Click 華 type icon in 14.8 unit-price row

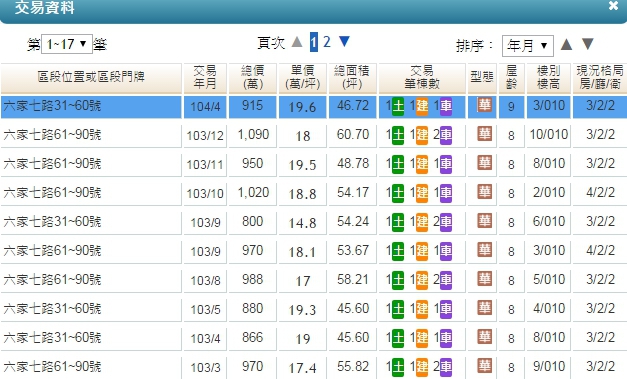[484, 221]
